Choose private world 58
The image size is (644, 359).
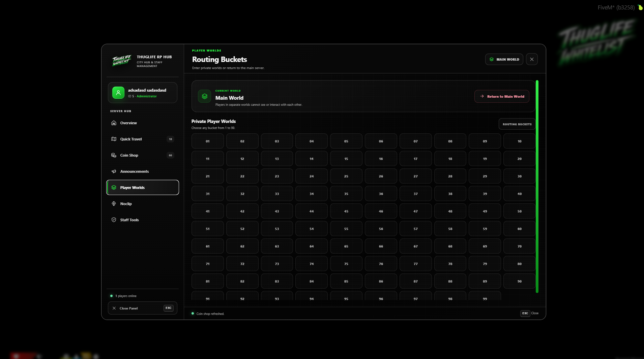(x=450, y=229)
